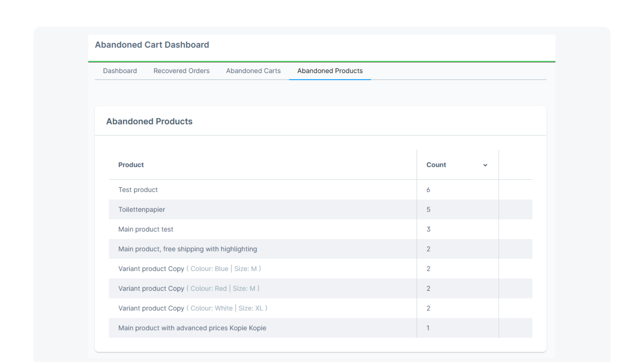The image size is (644, 362).
Task: Click the Main product test row
Action: pos(146,229)
